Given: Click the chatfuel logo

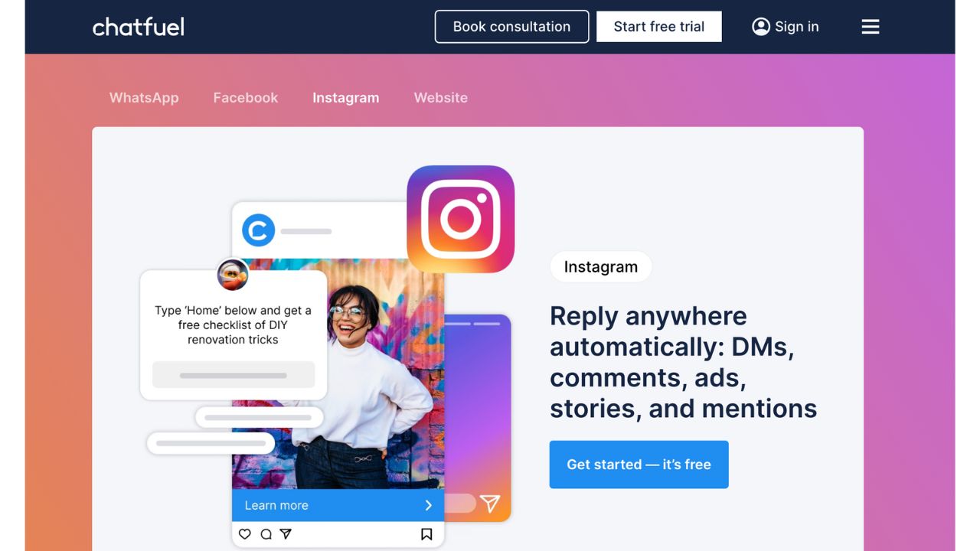Looking at the screenshot, I should coord(139,27).
